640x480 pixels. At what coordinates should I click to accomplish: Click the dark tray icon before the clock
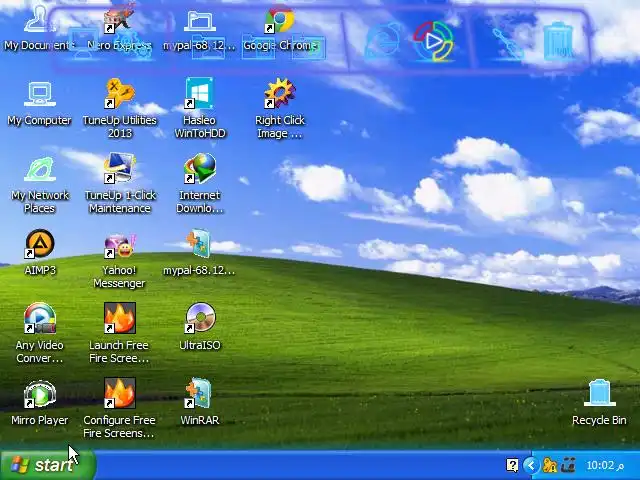coord(568,465)
